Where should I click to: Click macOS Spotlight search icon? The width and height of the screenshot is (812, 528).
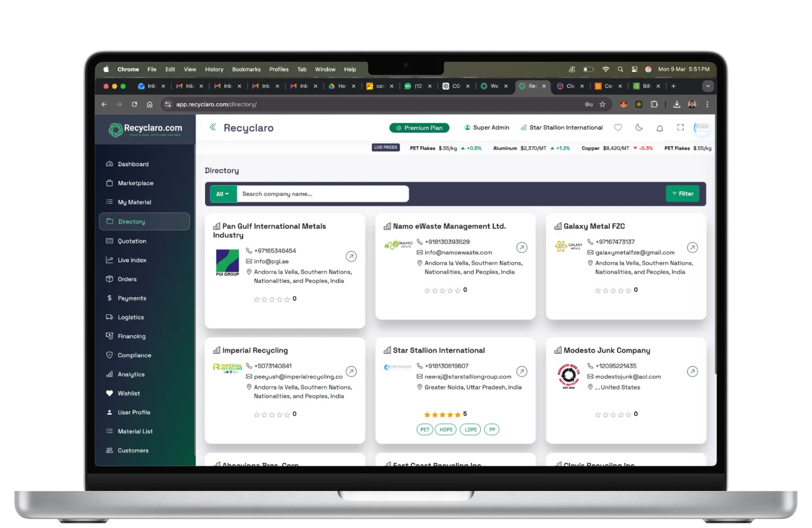tap(620, 69)
